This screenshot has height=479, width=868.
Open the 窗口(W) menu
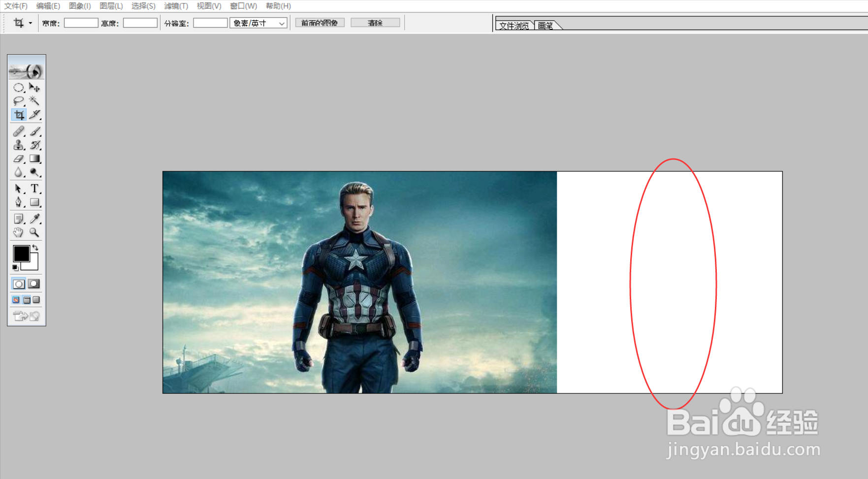[x=243, y=6]
